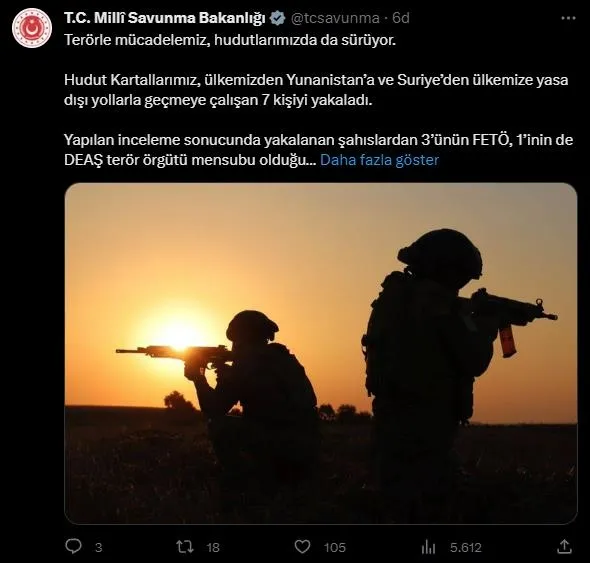Like the tweet with heart icon
This screenshot has height=563, width=590.
click(302, 546)
